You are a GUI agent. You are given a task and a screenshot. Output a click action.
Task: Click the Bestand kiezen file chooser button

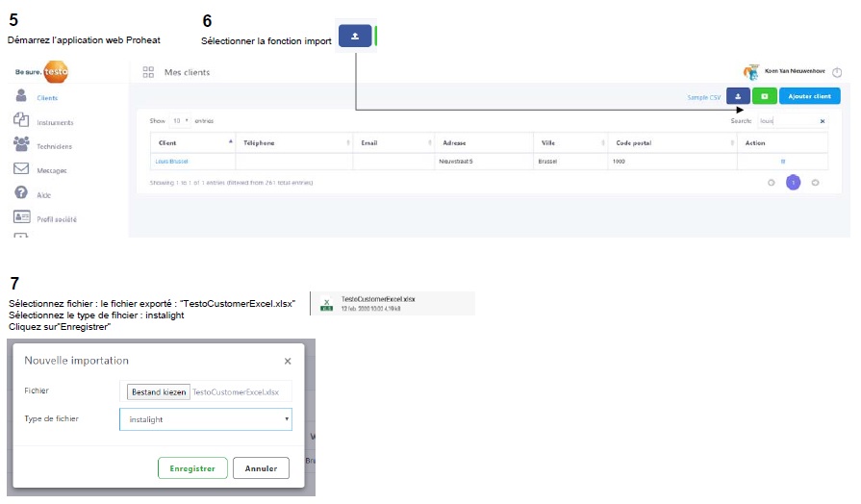(x=159, y=392)
